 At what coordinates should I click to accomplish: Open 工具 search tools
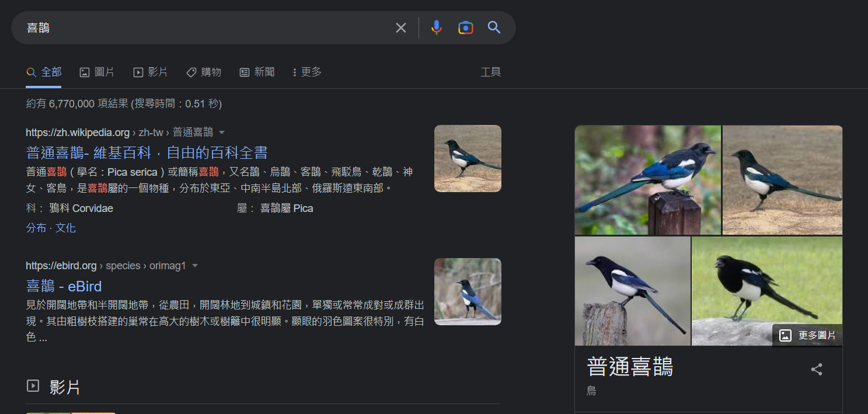tap(490, 72)
